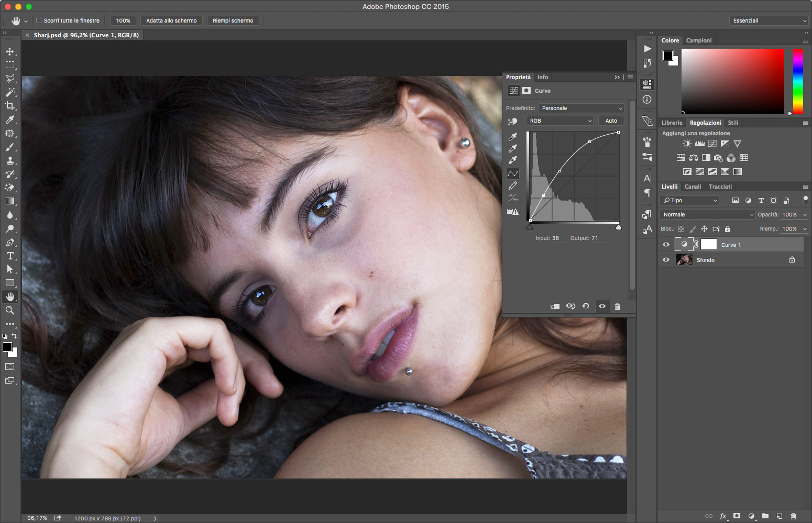Select the Dodge tool
This screenshot has width=812, height=523.
[10, 228]
